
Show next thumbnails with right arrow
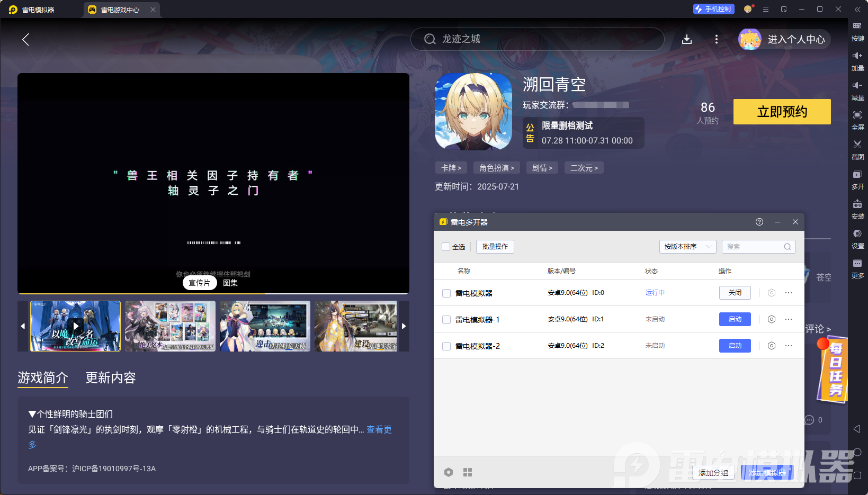click(404, 326)
